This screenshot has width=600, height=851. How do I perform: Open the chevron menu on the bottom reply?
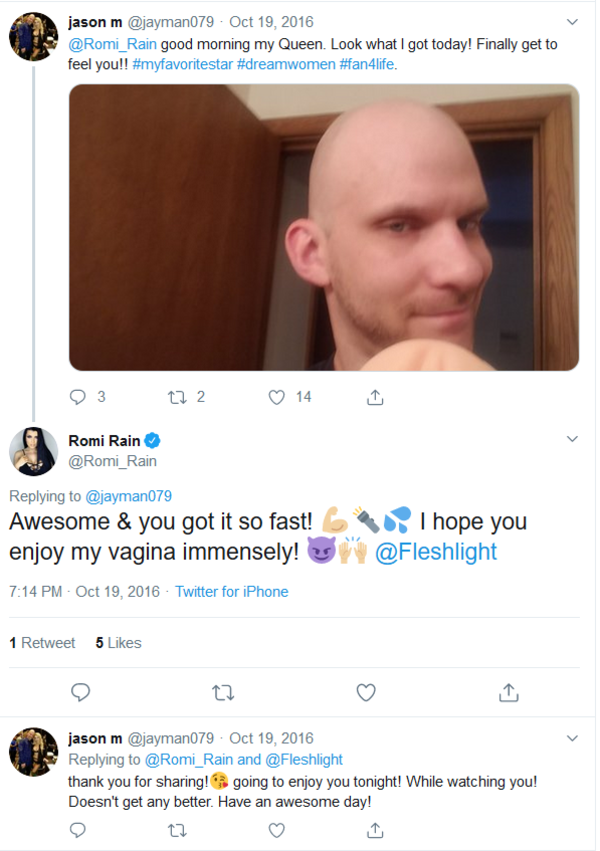pos(572,738)
